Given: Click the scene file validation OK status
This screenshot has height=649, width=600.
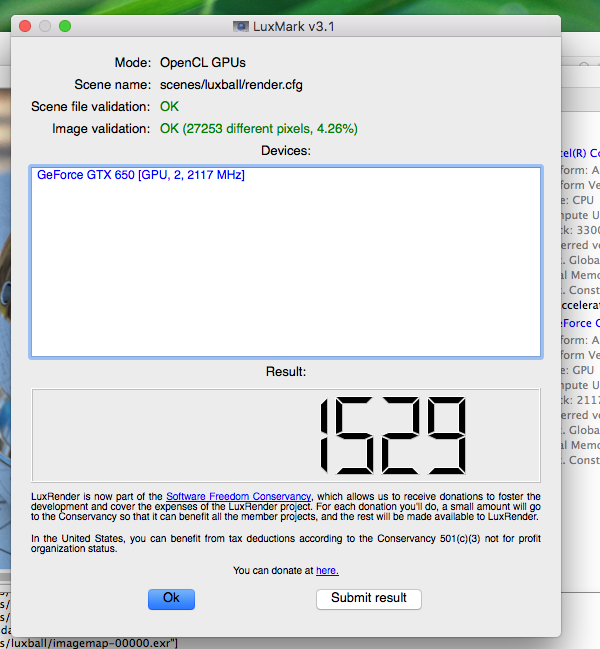Looking at the screenshot, I should (x=169, y=106).
